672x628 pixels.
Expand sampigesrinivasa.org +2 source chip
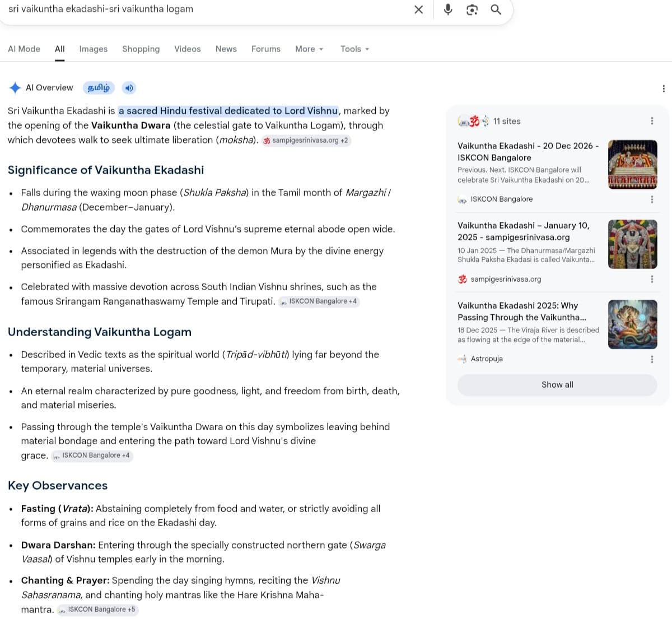306,141
